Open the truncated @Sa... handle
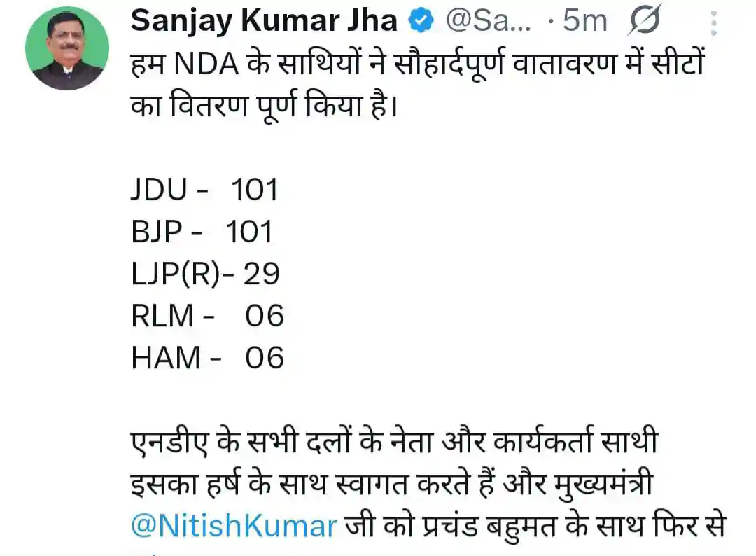This screenshot has width=756, height=556. coord(488,22)
